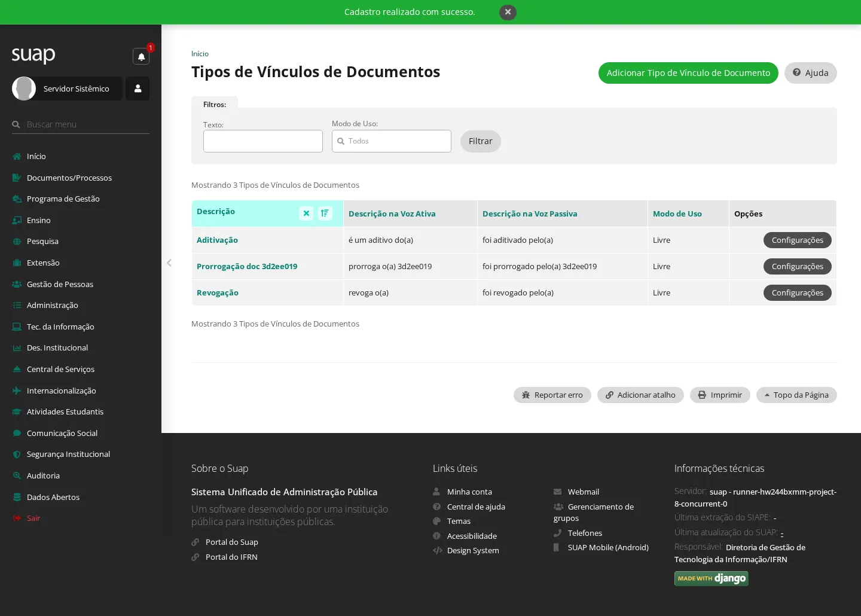
Task: Click Adicionar atalho button
Action: coord(640,395)
